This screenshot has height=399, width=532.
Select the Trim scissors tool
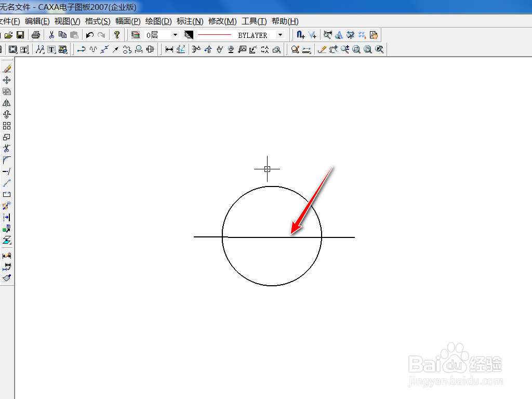[7, 149]
